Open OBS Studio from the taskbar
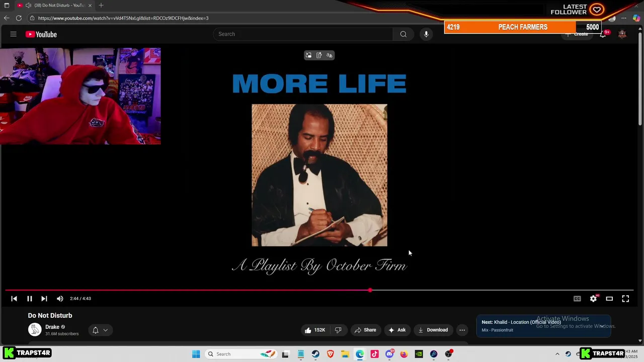This screenshot has width=644, height=362. click(x=448, y=354)
